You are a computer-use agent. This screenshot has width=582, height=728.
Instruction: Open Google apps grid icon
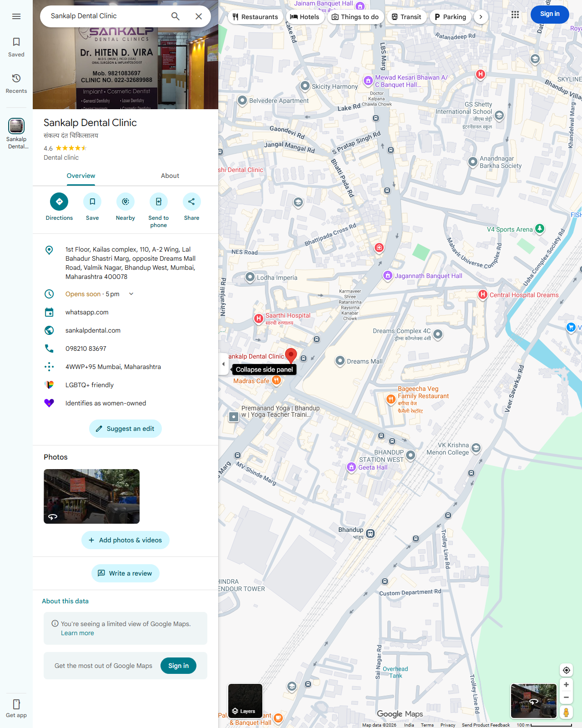click(x=515, y=15)
